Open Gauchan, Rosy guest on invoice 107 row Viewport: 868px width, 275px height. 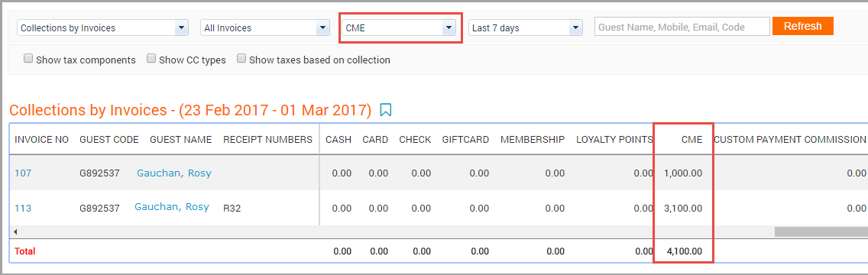[173, 173]
